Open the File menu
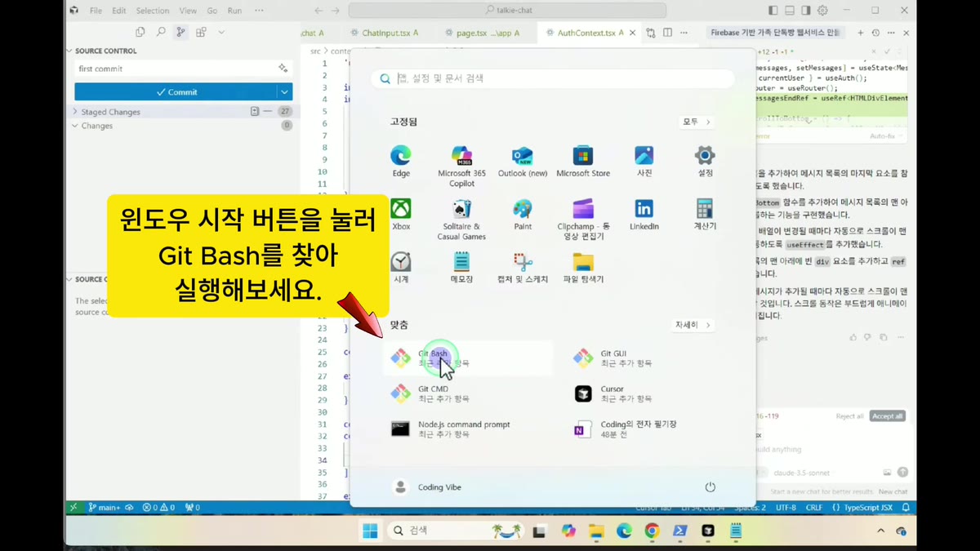This screenshot has height=551, width=980. click(x=96, y=11)
